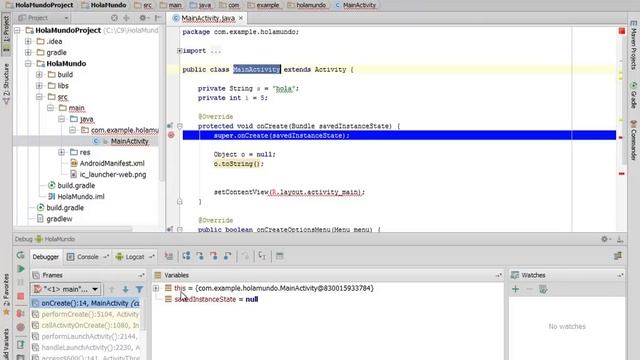Click the override gutter icon beside onCreate
The image size is (640, 360).
[x=170, y=126]
